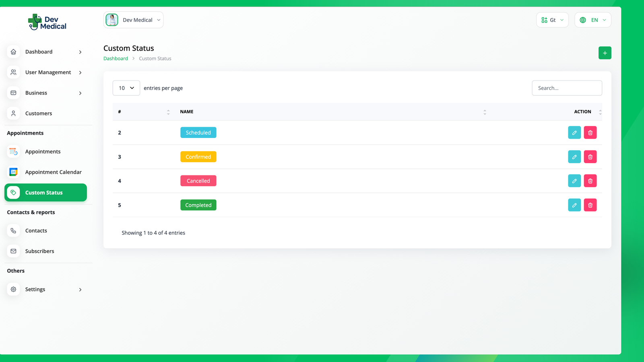The width and height of the screenshot is (644, 362).
Task: Select the Contacts phone icon
Action: click(x=13, y=230)
